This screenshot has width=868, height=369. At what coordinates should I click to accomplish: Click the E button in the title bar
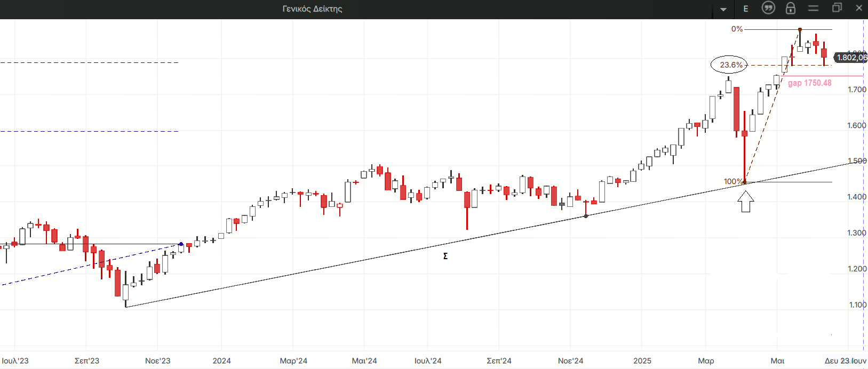(x=746, y=9)
